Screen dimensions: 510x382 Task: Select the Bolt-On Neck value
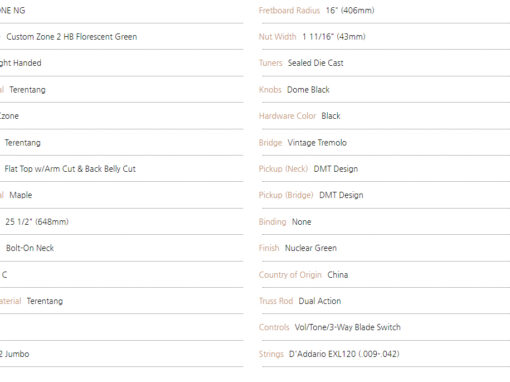pos(30,248)
